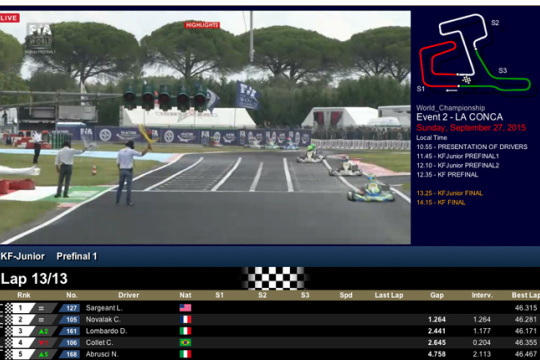Click the Italian flag in Abrusci's row
540x360 pixels.
[185, 354]
